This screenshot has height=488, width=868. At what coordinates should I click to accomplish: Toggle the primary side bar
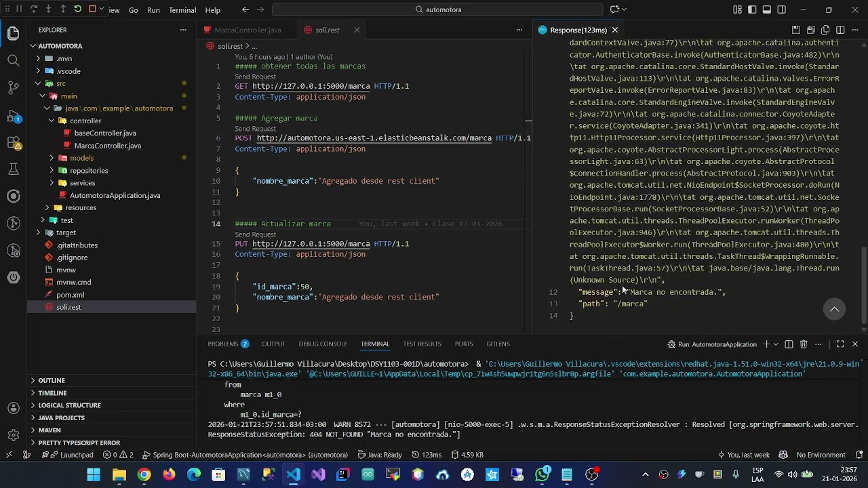click(752, 9)
